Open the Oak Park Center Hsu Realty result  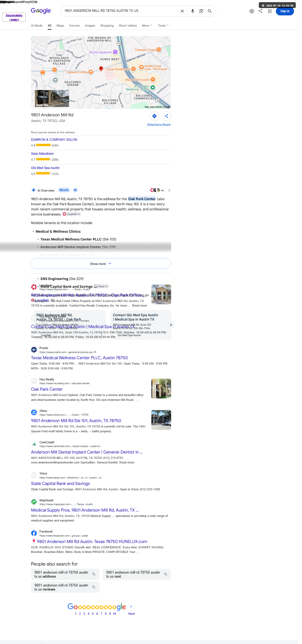(47, 389)
